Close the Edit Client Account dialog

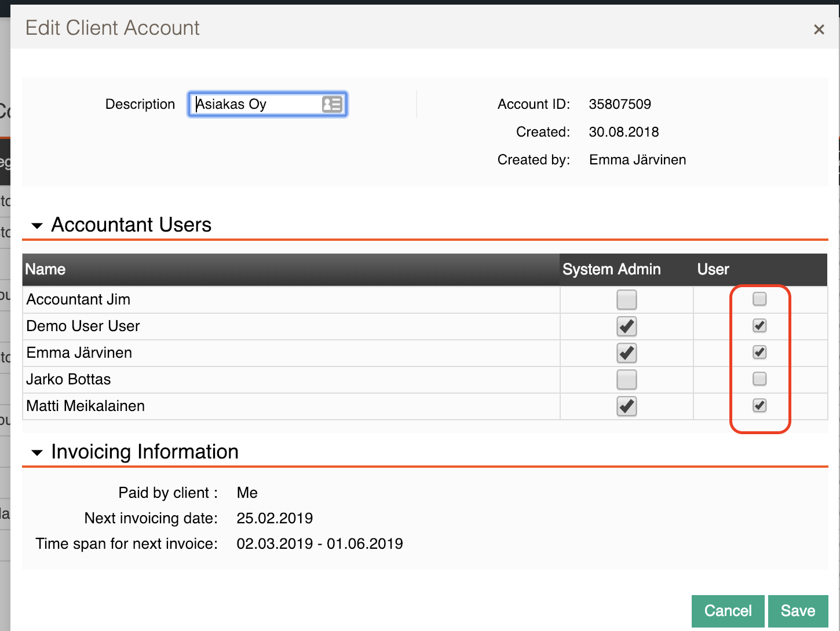click(x=819, y=30)
